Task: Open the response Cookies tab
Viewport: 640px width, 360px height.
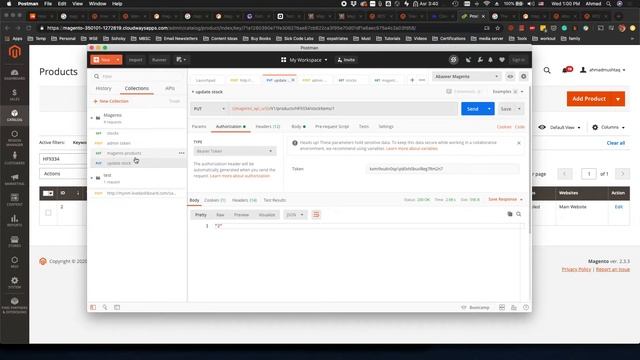Action: click(215, 200)
